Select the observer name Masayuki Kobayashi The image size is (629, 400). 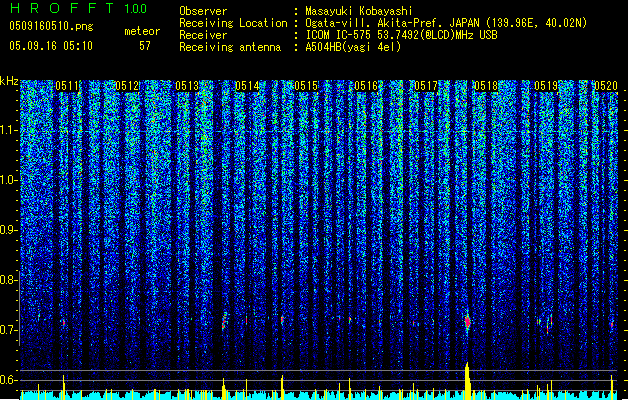[359, 11]
